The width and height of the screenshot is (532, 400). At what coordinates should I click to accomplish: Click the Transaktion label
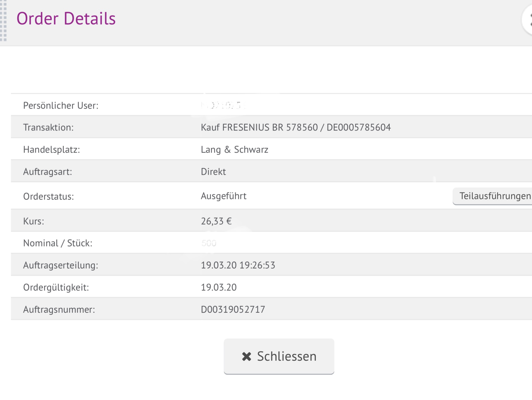tap(48, 128)
